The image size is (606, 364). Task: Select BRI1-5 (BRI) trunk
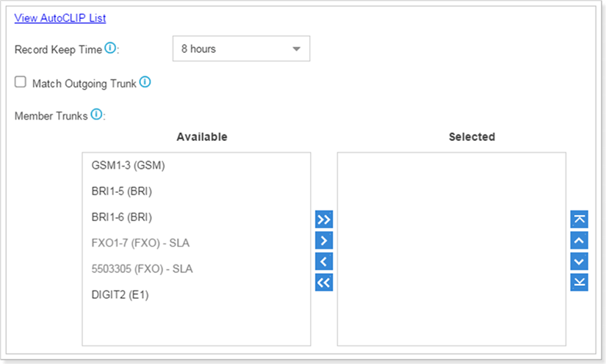coord(122,191)
